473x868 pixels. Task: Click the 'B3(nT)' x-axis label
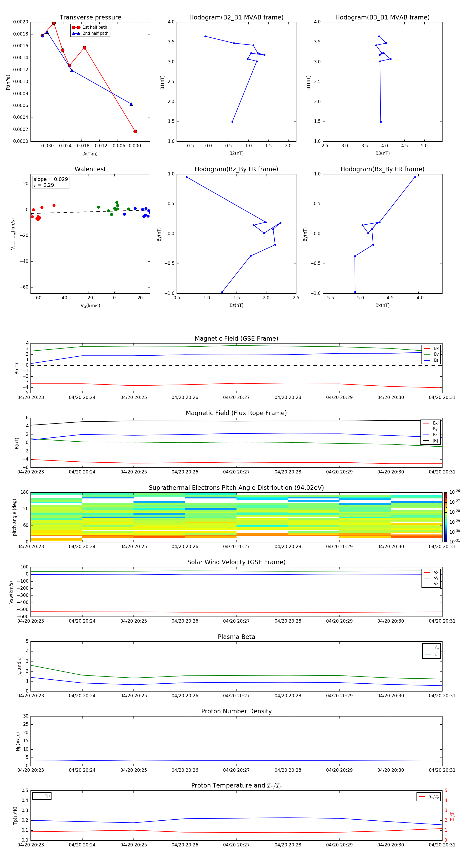tap(382, 153)
